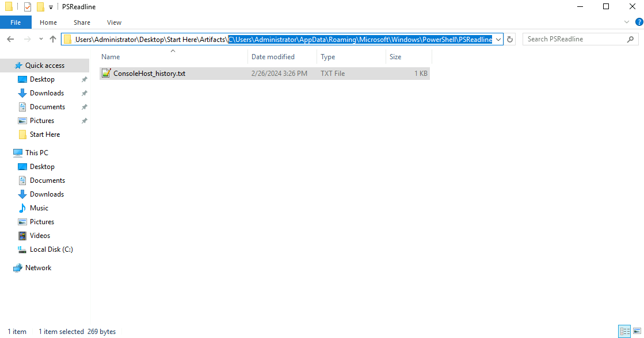Click the Quick access star icon
Viewport: 644px width, 338px height.
18,65
